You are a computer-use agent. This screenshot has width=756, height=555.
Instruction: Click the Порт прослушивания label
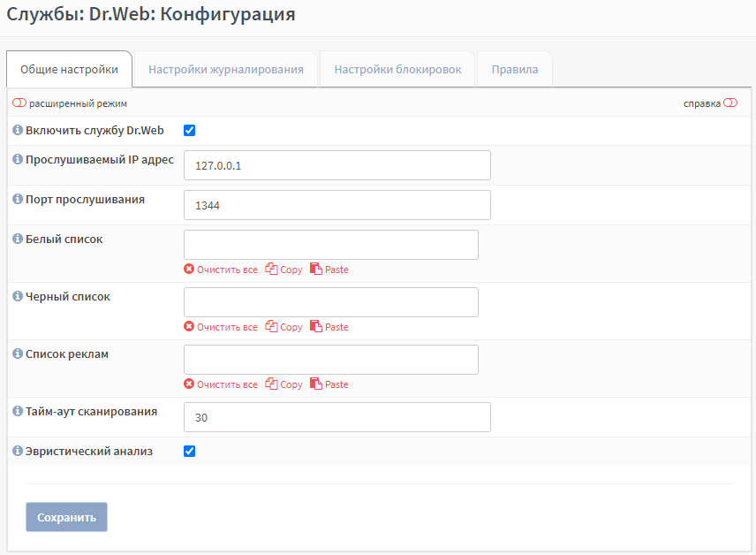point(85,200)
